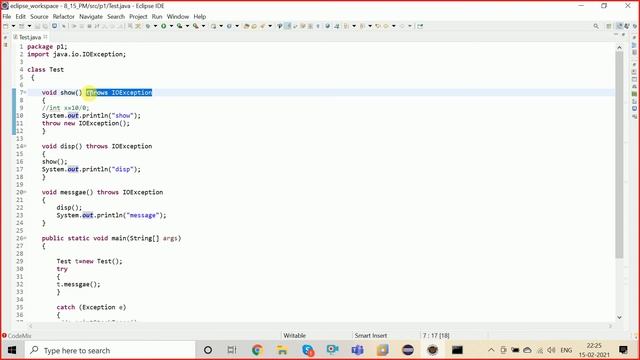
Task: Open the New dropdown arrow in toolbar
Action: pos(13,26)
